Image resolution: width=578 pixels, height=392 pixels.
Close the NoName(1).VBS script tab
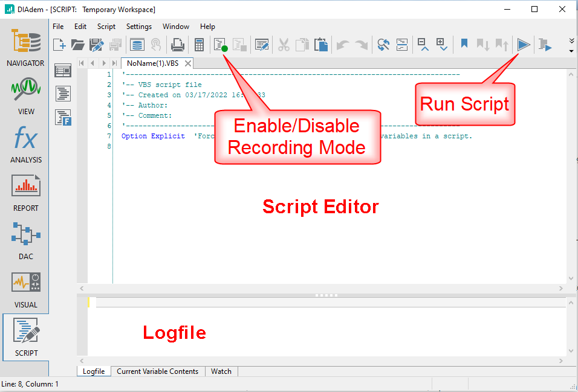[x=188, y=63]
